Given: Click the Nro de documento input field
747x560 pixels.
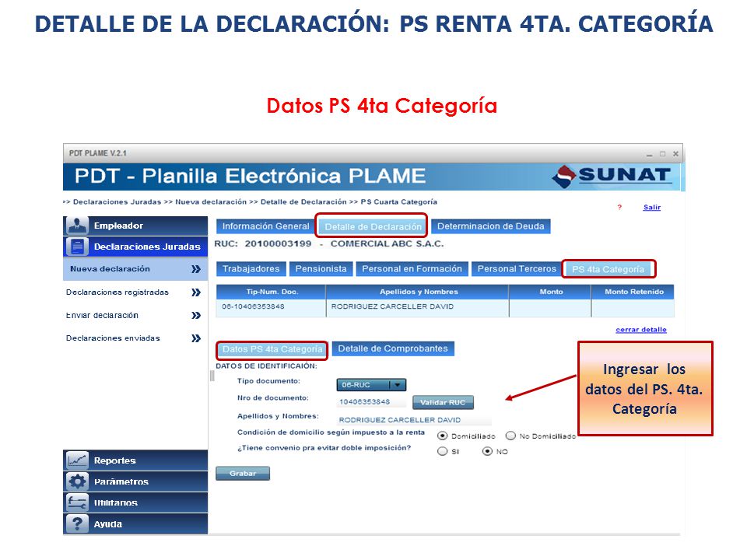Looking at the screenshot, I should pos(372,402).
